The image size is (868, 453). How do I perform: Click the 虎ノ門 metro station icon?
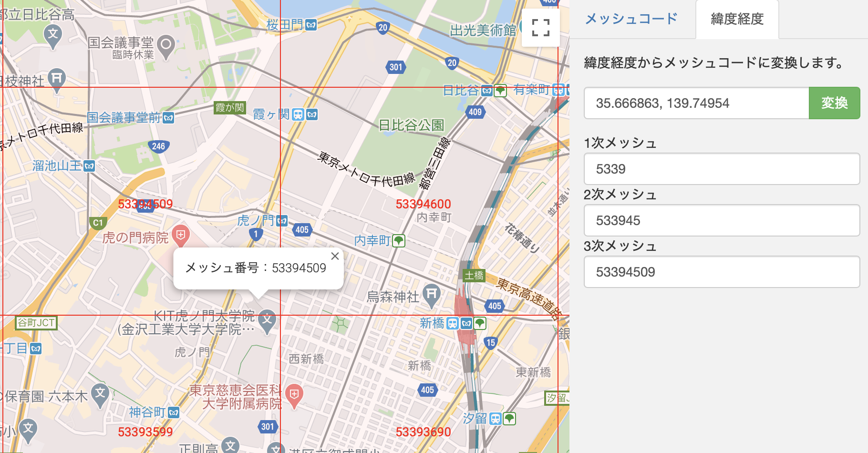point(282,221)
